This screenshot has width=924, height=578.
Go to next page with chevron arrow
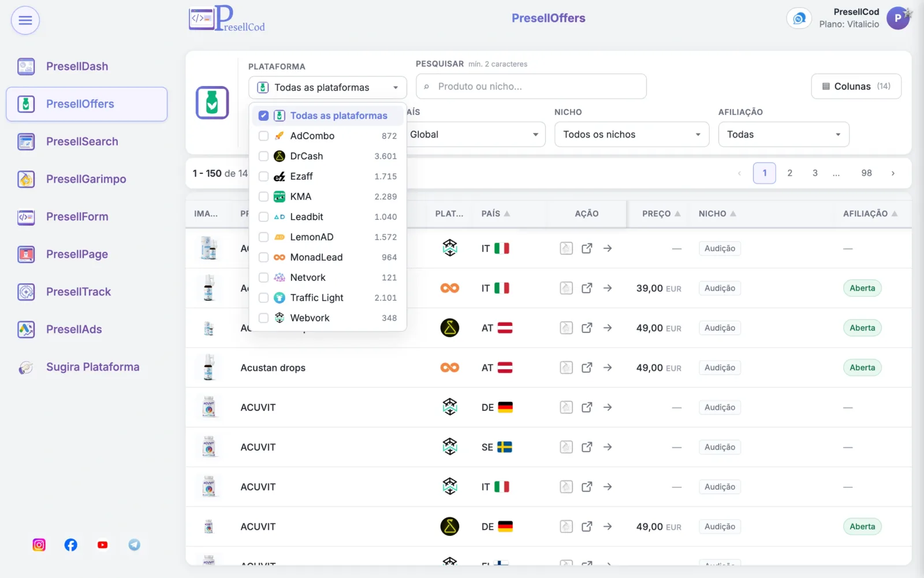[893, 173]
